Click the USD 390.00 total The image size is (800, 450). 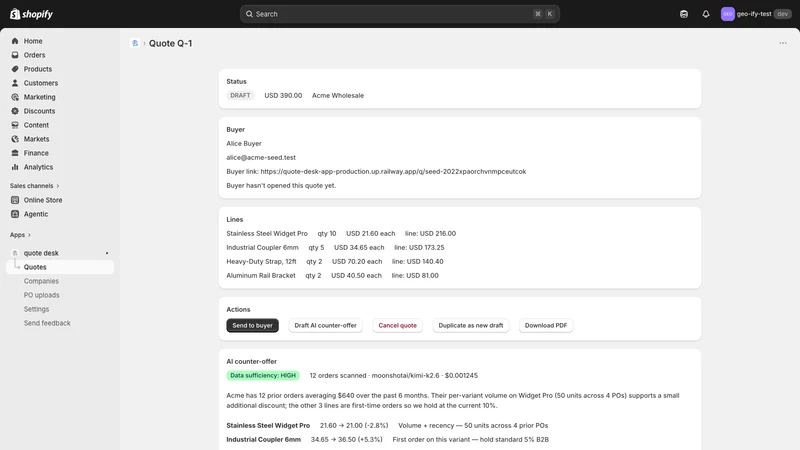tap(283, 95)
